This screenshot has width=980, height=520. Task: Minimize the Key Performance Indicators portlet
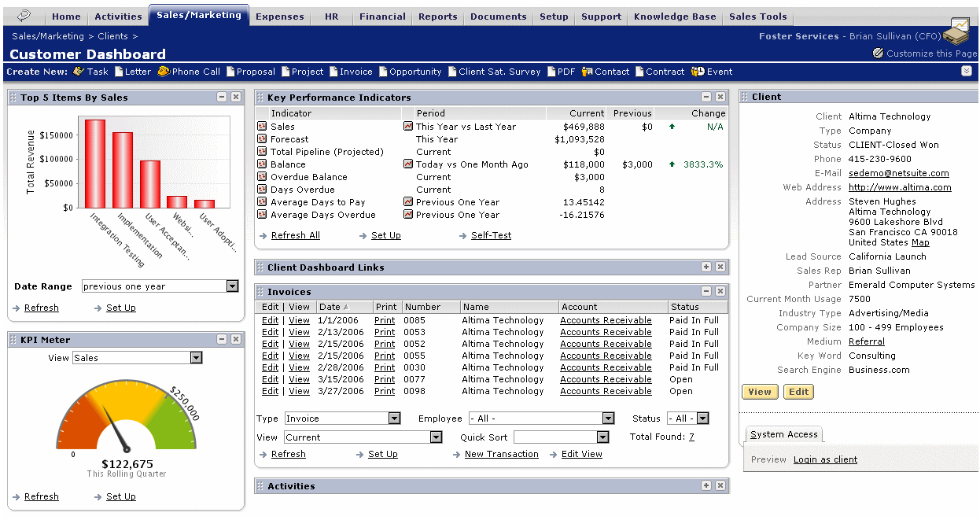(706, 97)
